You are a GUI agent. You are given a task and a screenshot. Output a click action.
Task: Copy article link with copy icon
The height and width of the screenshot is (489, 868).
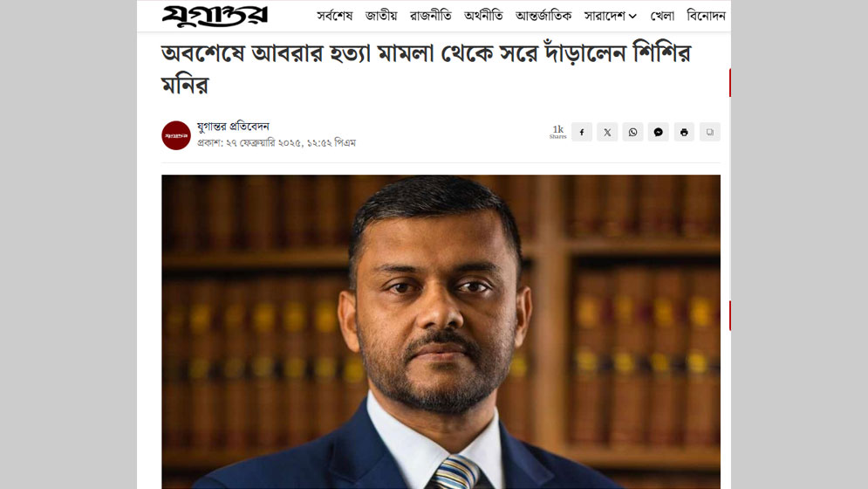pyautogui.click(x=710, y=132)
